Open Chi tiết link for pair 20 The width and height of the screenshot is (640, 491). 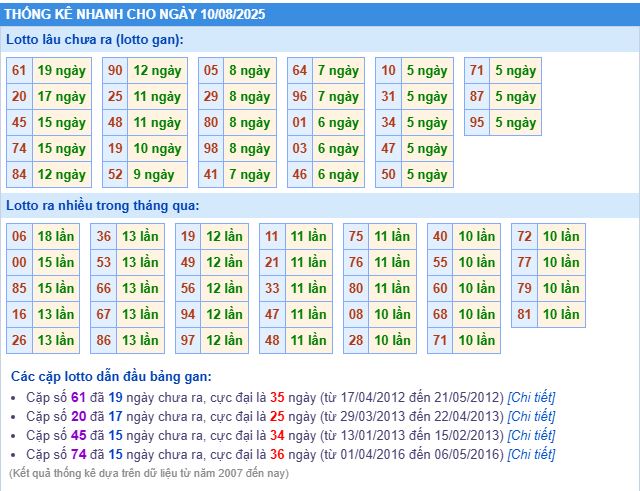(531, 416)
